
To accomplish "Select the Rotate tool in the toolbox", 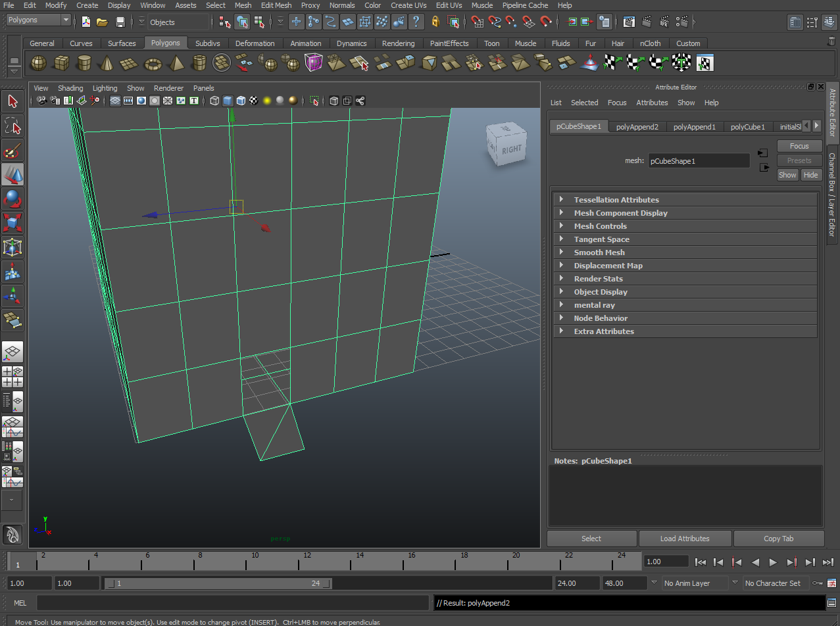I will point(12,198).
